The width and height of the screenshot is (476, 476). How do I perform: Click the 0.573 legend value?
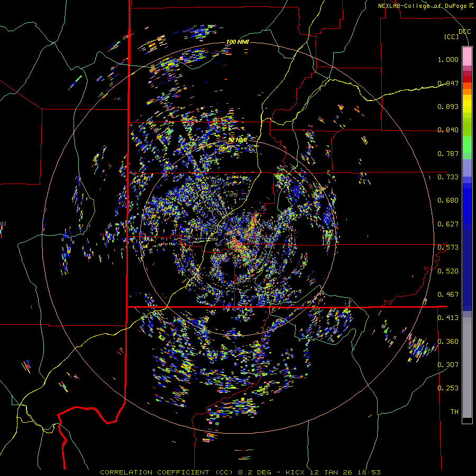pos(448,248)
